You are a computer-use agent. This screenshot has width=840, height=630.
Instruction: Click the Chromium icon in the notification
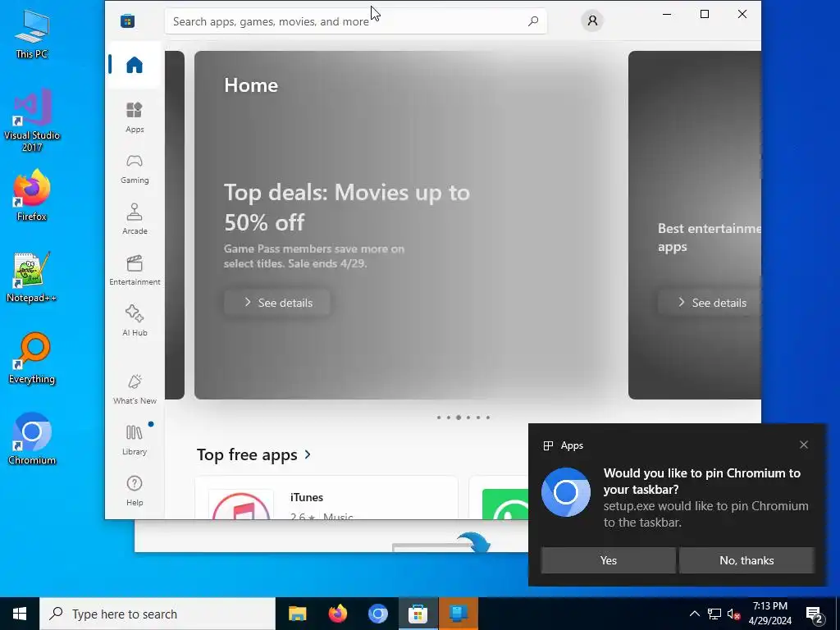566,492
